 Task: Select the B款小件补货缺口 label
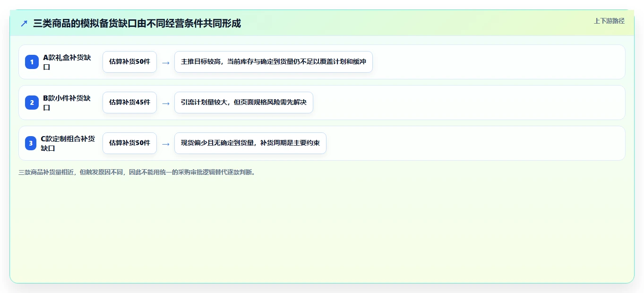pos(67,103)
